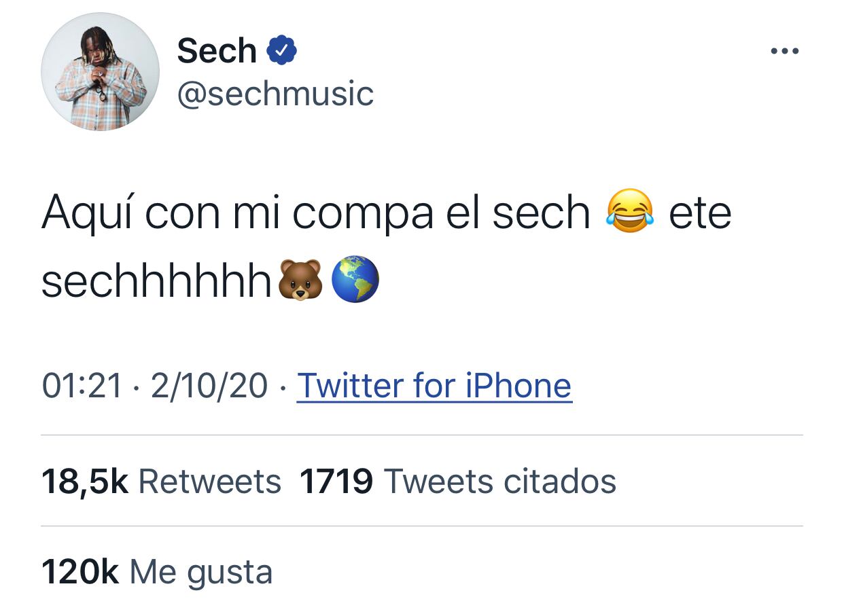
Task: Click the date 2/10/20
Action: click(209, 386)
